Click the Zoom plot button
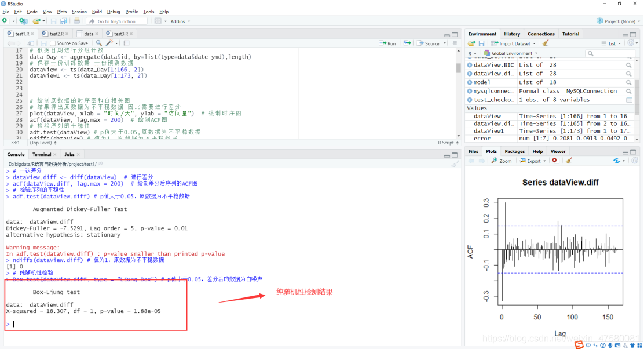Viewport: 644px width, 349px height. click(502, 161)
